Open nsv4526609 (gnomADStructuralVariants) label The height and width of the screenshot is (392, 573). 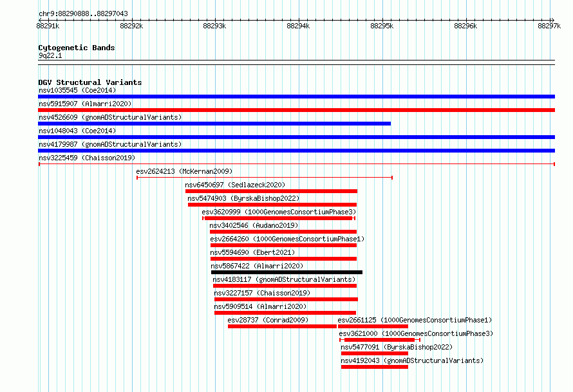(110, 117)
